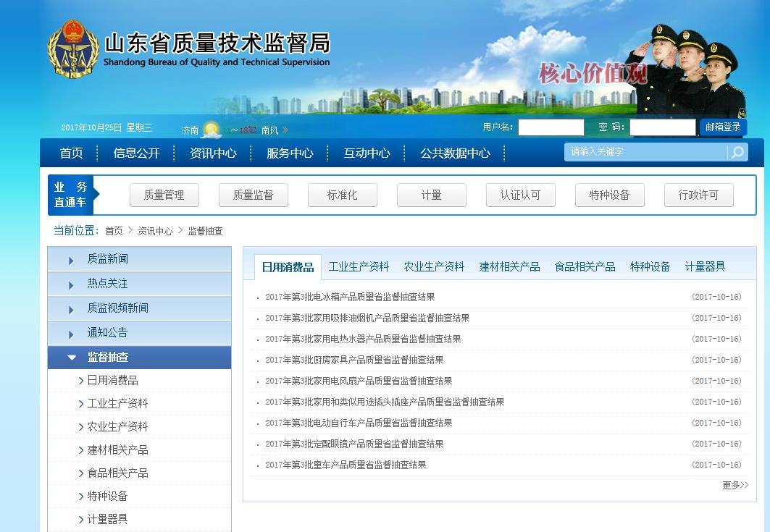Select the 建材相关产品 tab
The height and width of the screenshot is (532, 770).
tap(508, 266)
